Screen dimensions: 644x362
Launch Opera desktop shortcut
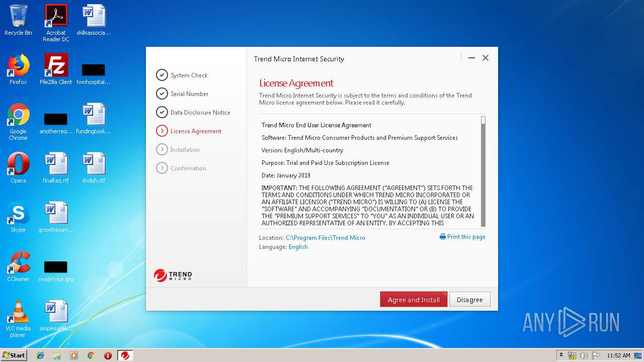click(18, 168)
